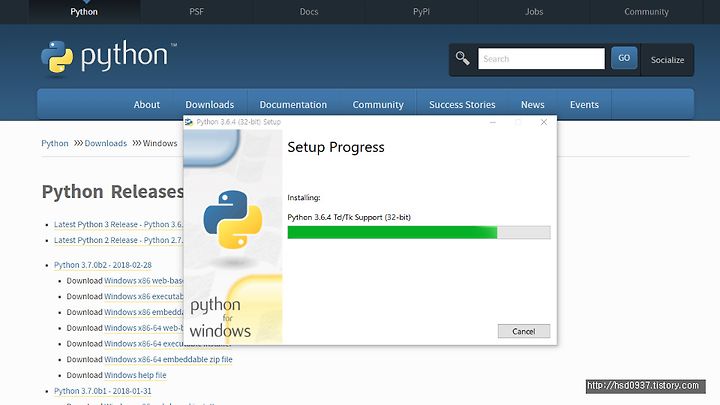The image size is (720, 405).
Task: Download Windows x86-64 embeddable zip file link
Action: (168, 359)
